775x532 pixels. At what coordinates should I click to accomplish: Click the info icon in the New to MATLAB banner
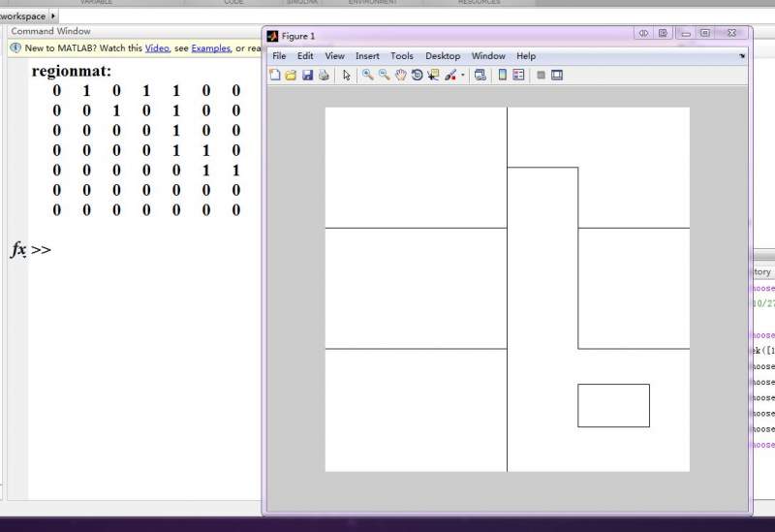point(15,47)
